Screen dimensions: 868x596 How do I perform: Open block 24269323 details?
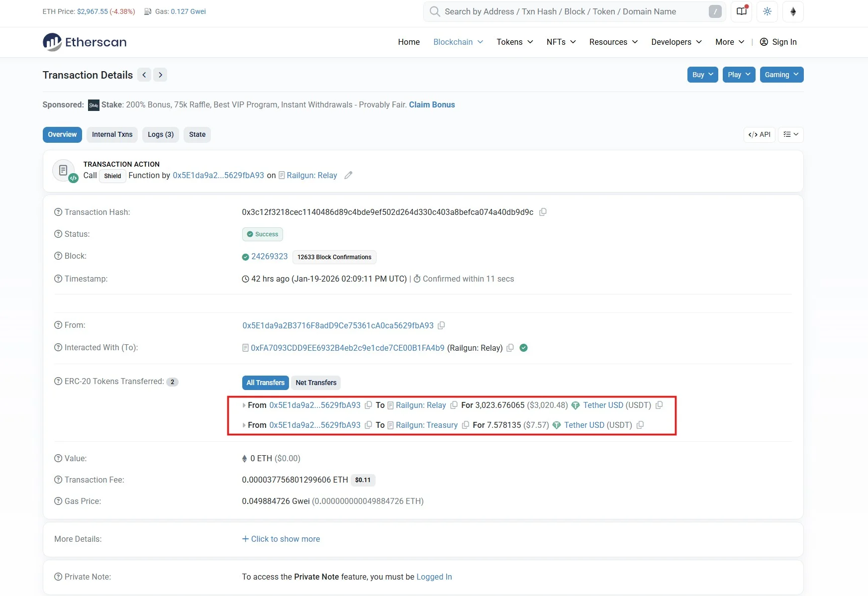pyautogui.click(x=269, y=256)
